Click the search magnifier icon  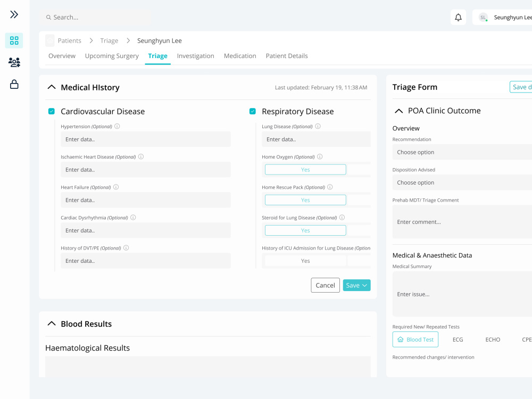[x=48, y=18]
